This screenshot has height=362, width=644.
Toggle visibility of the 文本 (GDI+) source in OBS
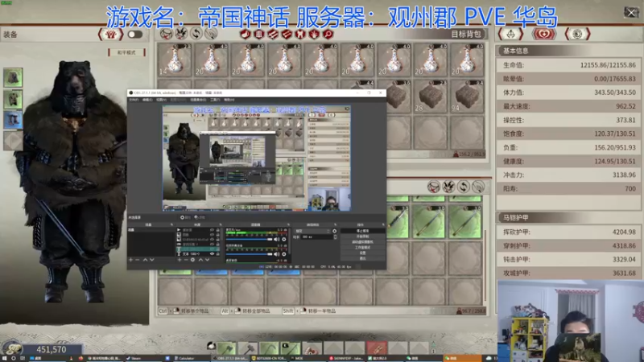click(x=213, y=254)
